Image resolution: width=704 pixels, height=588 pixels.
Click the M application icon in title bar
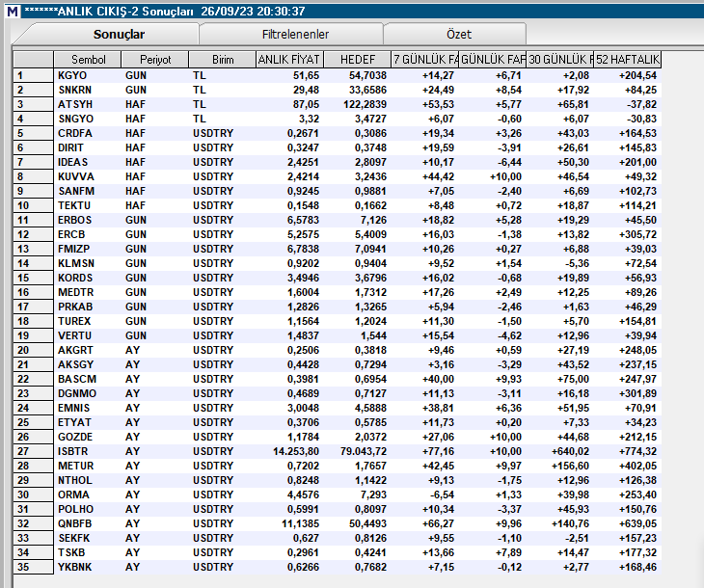click(x=13, y=11)
